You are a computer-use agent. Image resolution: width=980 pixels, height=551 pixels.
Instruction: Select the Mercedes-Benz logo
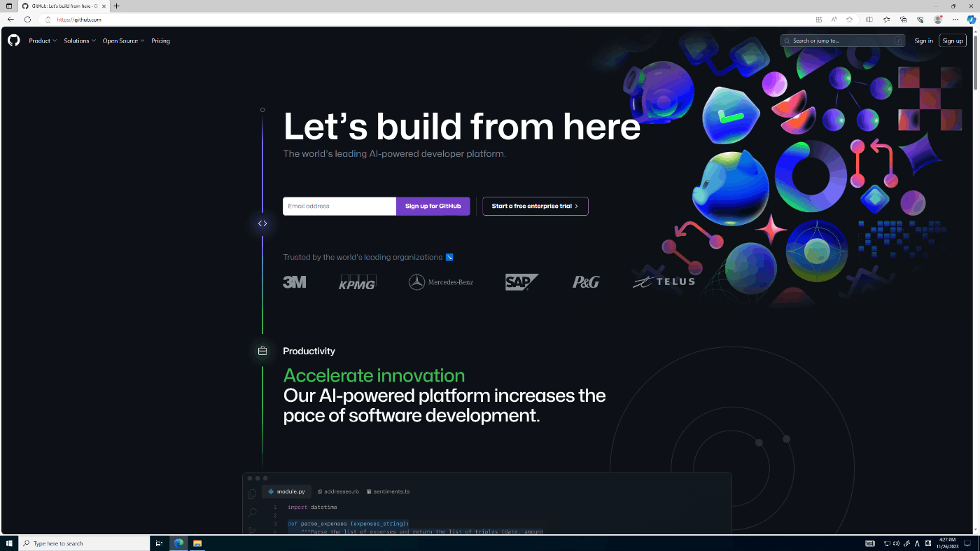pyautogui.click(x=441, y=282)
